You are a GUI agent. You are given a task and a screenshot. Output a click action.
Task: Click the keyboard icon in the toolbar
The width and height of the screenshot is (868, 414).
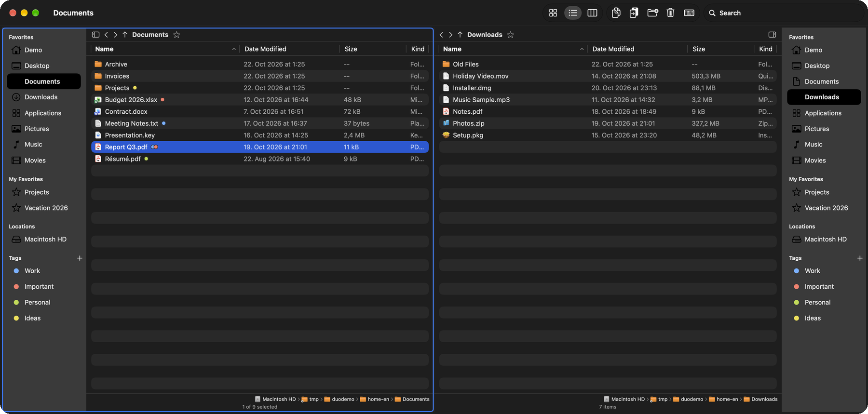click(689, 13)
